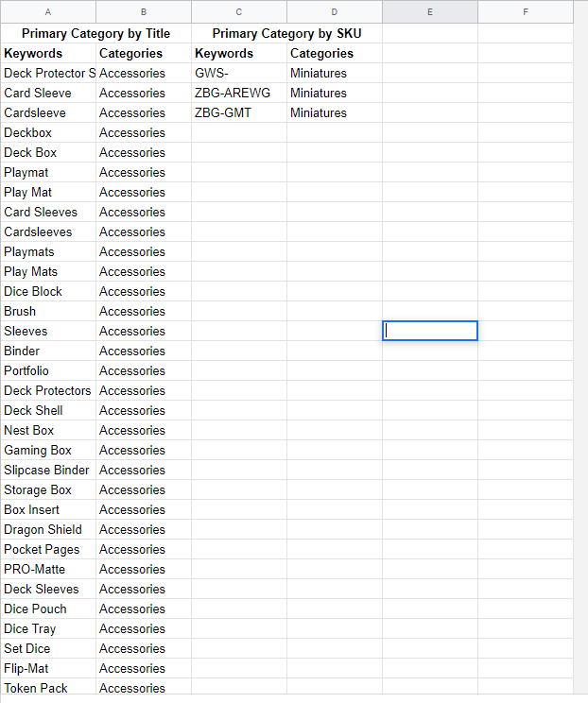This screenshot has height=703, width=588.
Task: Select the 'Categories' header in column D
Action: click(335, 53)
